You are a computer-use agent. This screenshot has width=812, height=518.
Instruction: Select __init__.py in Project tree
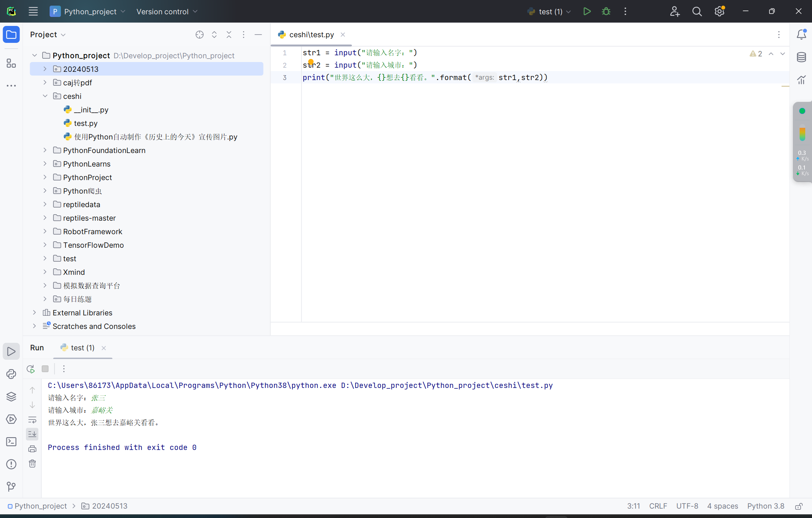91,109
